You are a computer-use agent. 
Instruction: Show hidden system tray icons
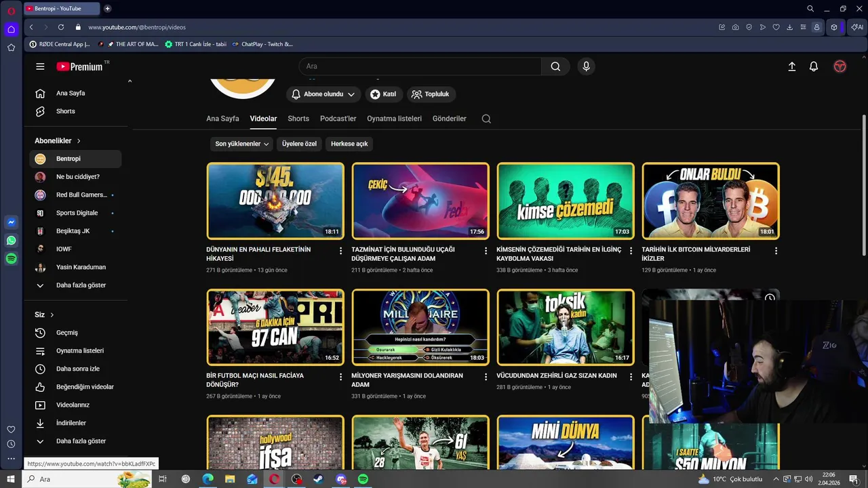pyautogui.click(x=776, y=479)
